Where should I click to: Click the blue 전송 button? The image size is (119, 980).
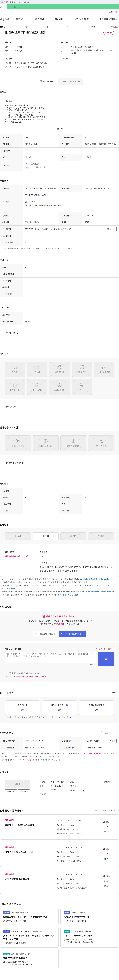pyautogui.click(x=106, y=658)
